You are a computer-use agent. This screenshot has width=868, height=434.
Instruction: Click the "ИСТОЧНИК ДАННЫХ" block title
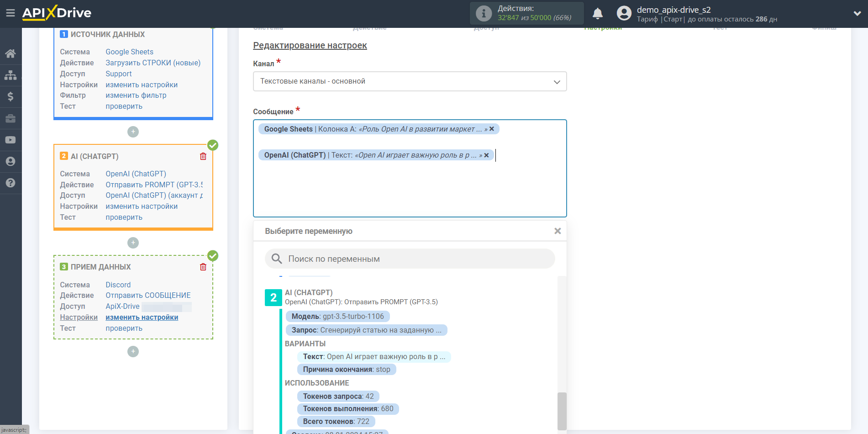[107, 34]
